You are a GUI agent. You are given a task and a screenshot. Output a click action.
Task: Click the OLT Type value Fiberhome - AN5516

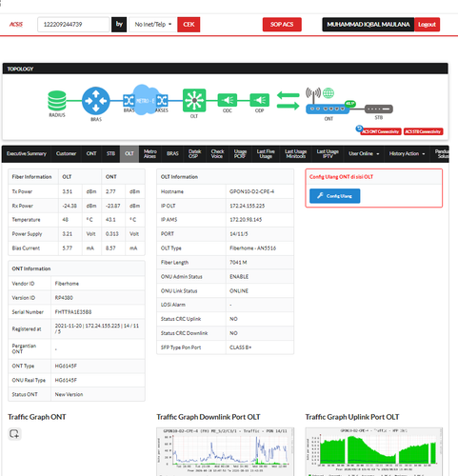tap(252, 248)
